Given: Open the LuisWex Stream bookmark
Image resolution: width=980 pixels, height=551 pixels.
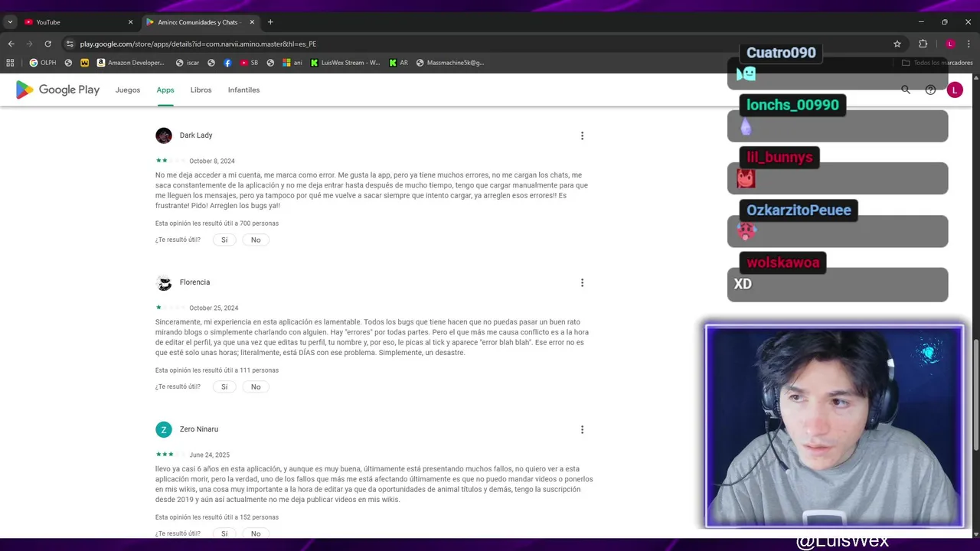Looking at the screenshot, I should [x=345, y=63].
